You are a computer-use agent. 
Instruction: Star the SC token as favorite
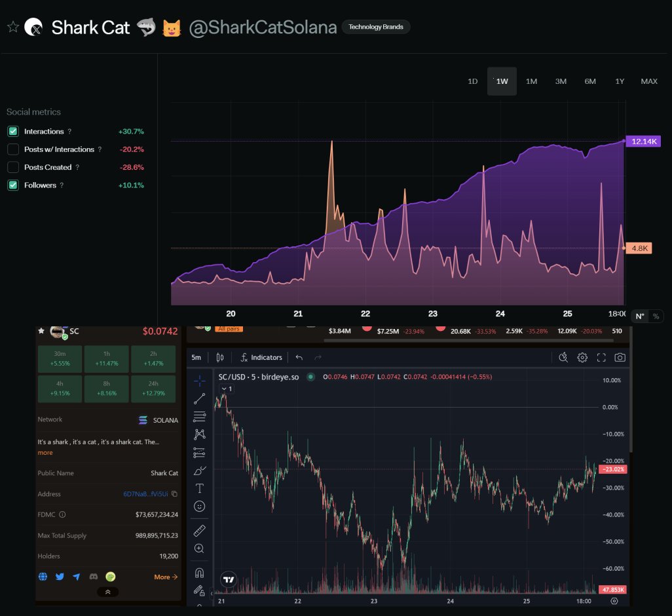41,331
